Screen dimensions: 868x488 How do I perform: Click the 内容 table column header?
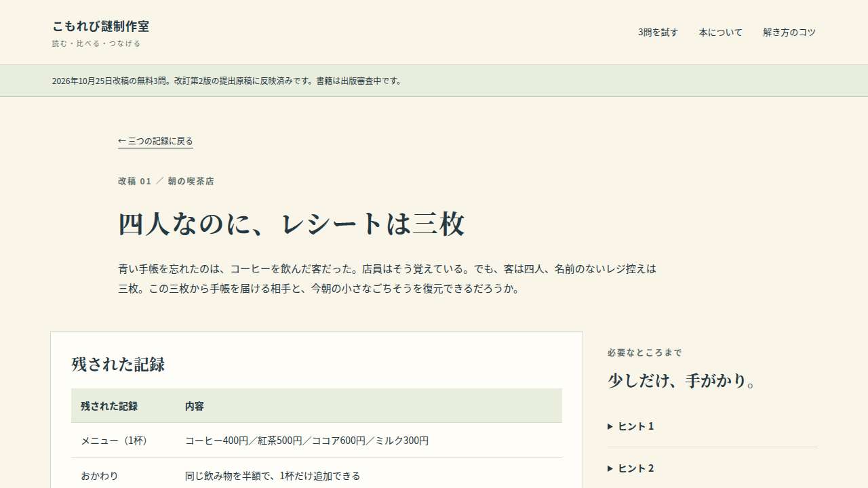(x=195, y=406)
